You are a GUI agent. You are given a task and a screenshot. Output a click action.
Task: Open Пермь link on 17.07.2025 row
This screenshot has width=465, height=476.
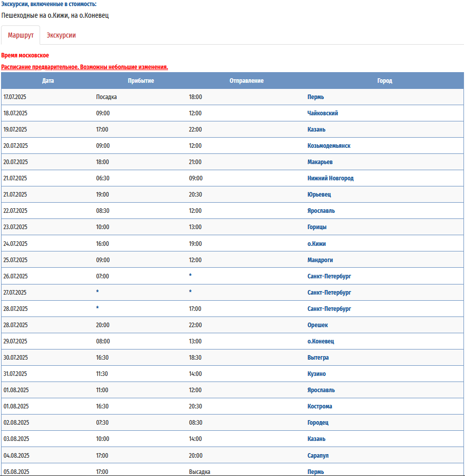coord(315,97)
